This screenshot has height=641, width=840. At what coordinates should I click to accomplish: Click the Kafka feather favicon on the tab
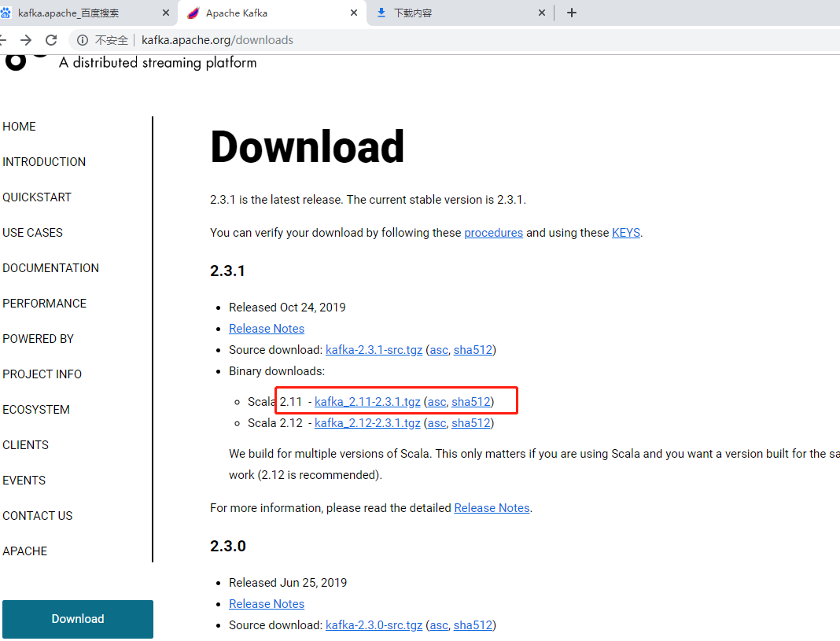[x=193, y=13]
